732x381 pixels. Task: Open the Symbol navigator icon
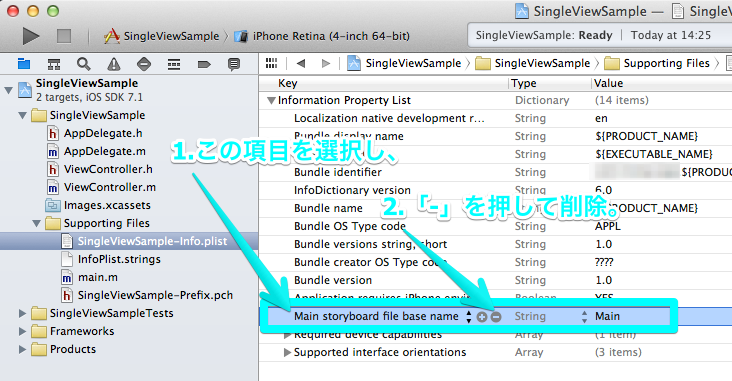tap(54, 64)
